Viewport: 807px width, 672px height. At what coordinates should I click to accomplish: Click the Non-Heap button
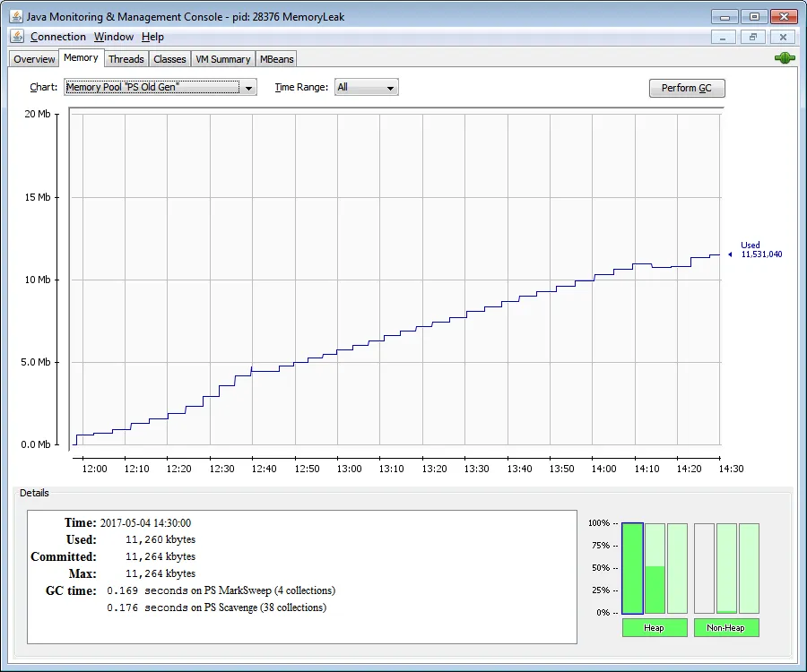725,627
